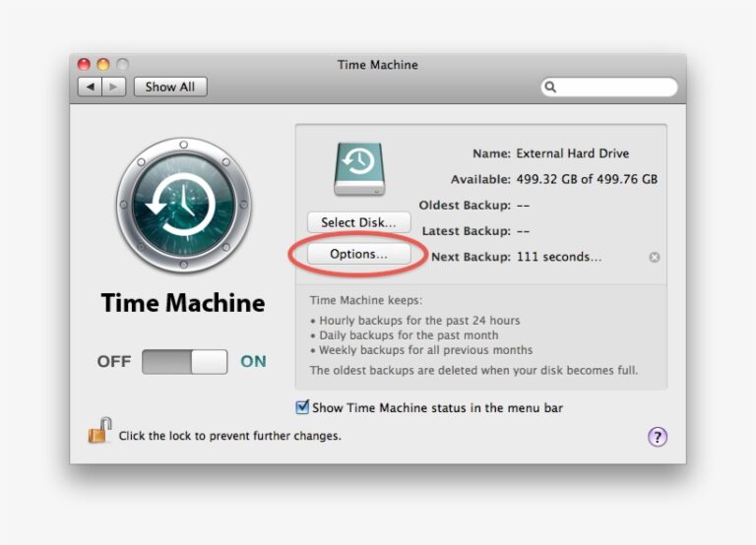Cancel the next backup countdown with the x icon
The image size is (756, 545).
[x=655, y=258]
